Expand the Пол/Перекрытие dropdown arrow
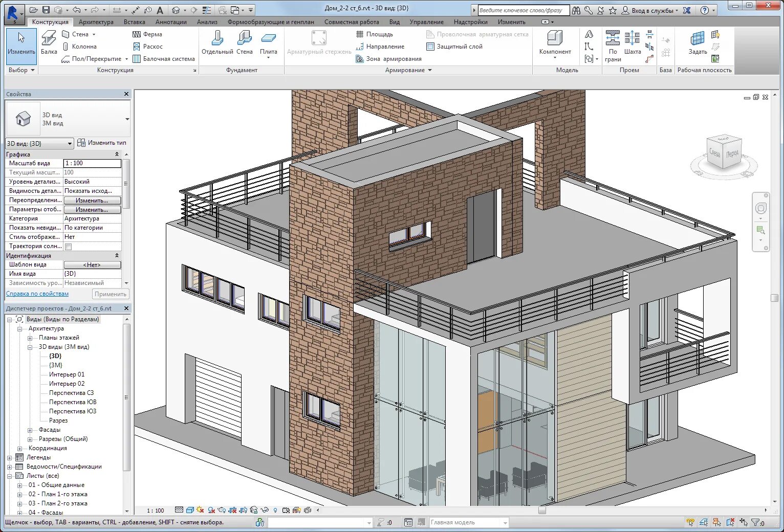This screenshot has width=784, height=532. 126,59
